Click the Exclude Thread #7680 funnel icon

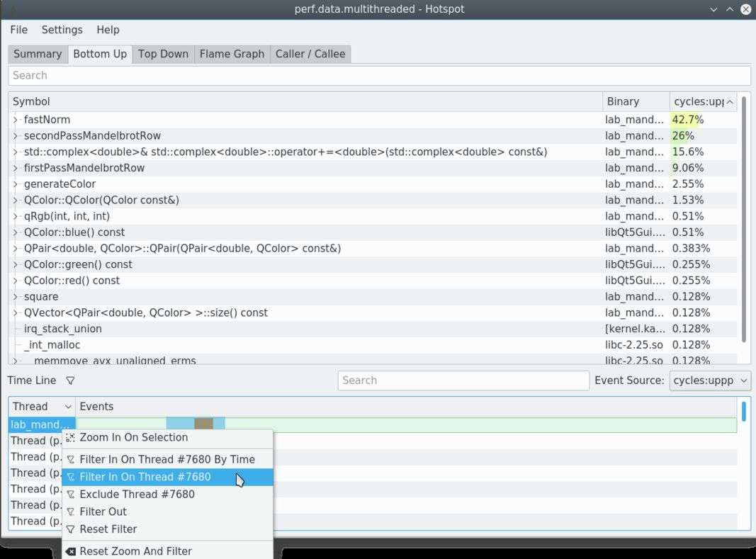point(70,495)
